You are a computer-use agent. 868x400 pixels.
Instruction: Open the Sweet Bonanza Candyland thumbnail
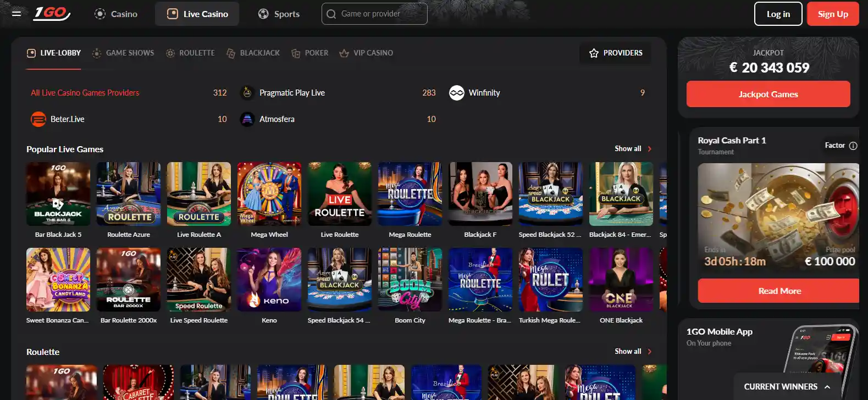pyautogui.click(x=58, y=280)
